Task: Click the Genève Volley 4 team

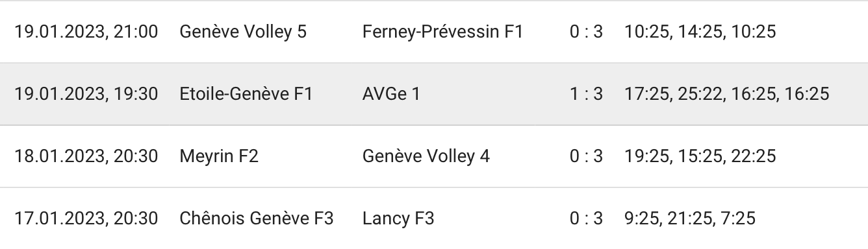Action: pyautogui.click(x=426, y=156)
